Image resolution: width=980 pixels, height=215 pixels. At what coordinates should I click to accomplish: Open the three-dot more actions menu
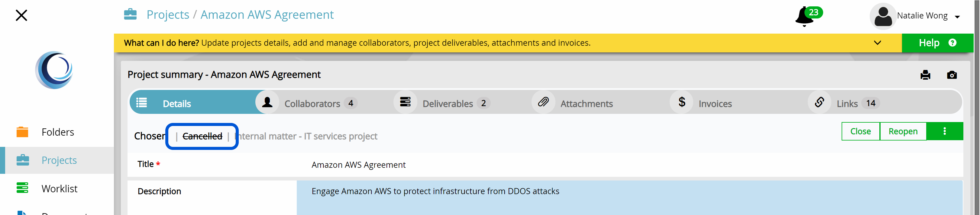tap(944, 131)
